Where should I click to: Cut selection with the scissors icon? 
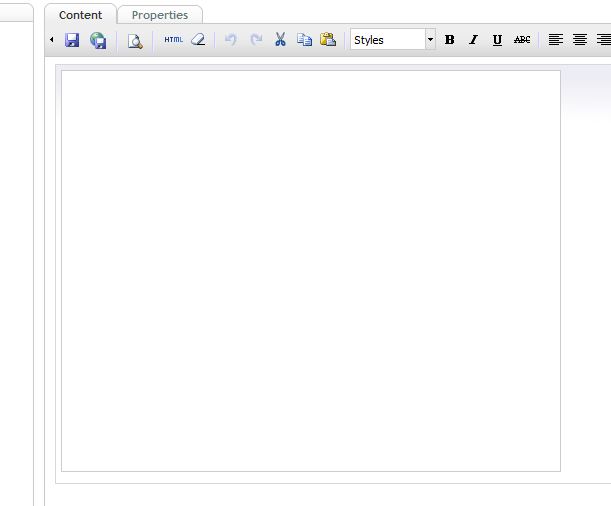[280, 39]
